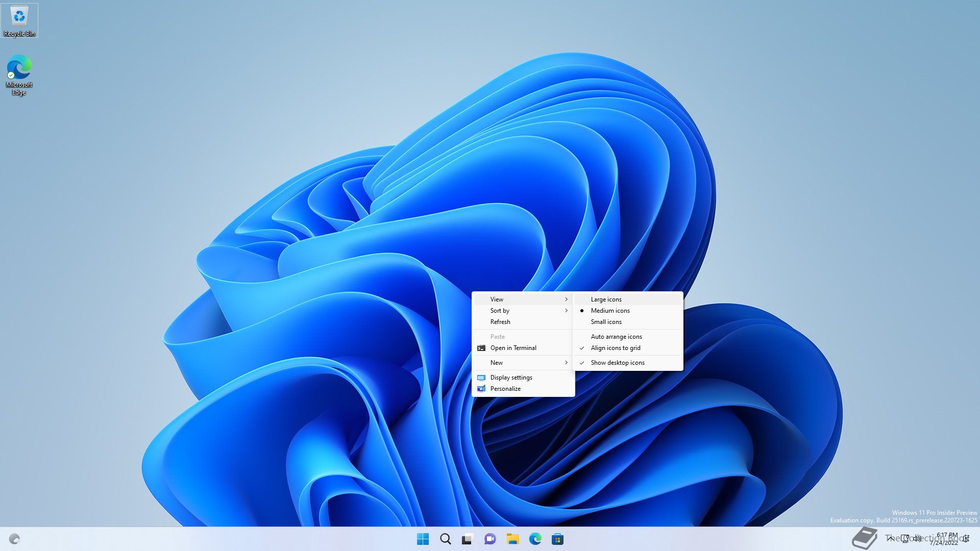Image resolution: width=980 pixels, height=551 pixels.
Task: Choose Refresh from the context menu
Action: 500,322
